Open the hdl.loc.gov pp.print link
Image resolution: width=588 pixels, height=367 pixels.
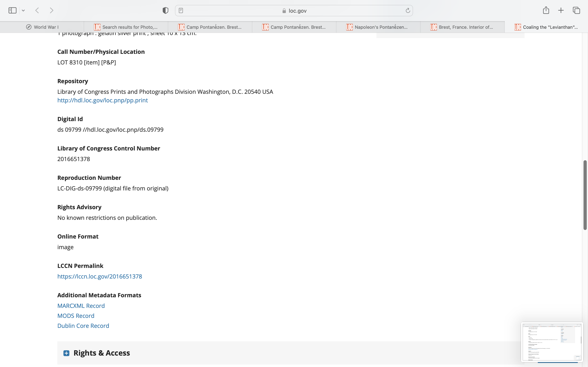[x=102, y=100]
